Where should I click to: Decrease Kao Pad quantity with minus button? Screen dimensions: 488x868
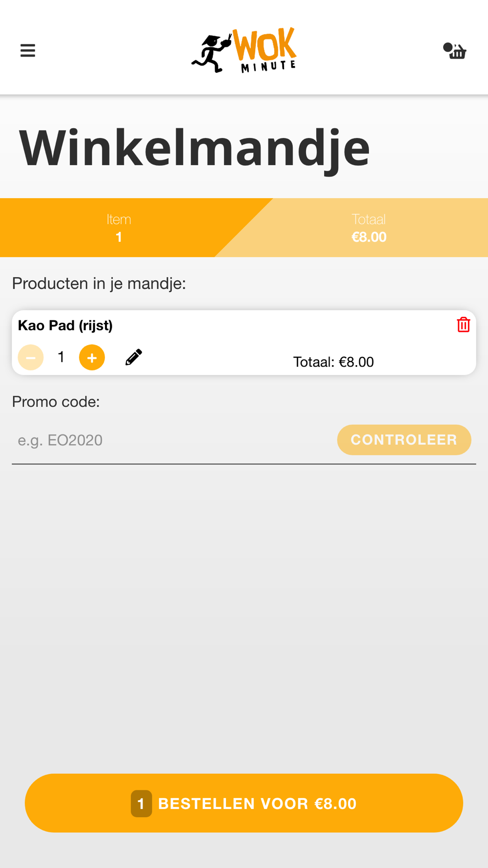(x=31, y=357)
